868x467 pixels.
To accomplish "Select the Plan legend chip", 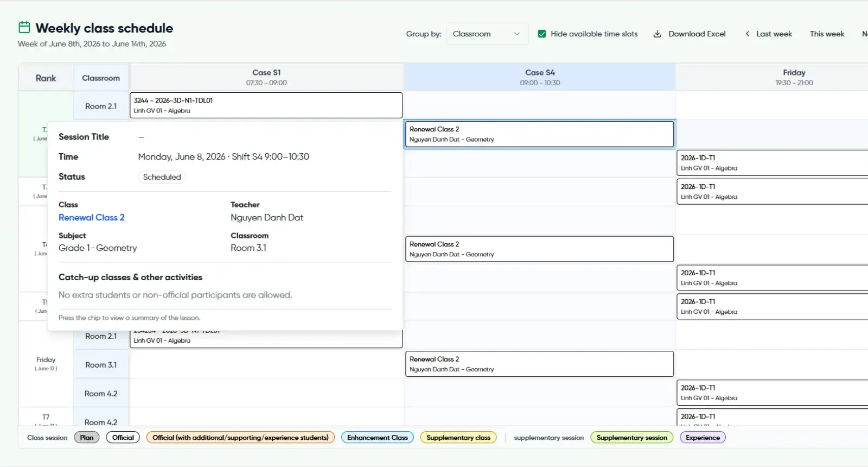I will (87, 437).
